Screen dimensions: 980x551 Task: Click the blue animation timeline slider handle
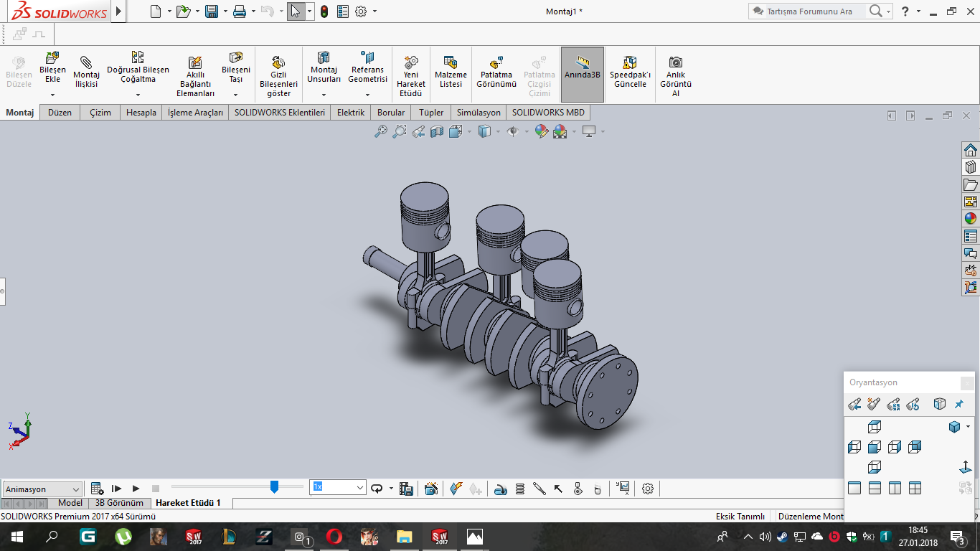tap(274, 487)
